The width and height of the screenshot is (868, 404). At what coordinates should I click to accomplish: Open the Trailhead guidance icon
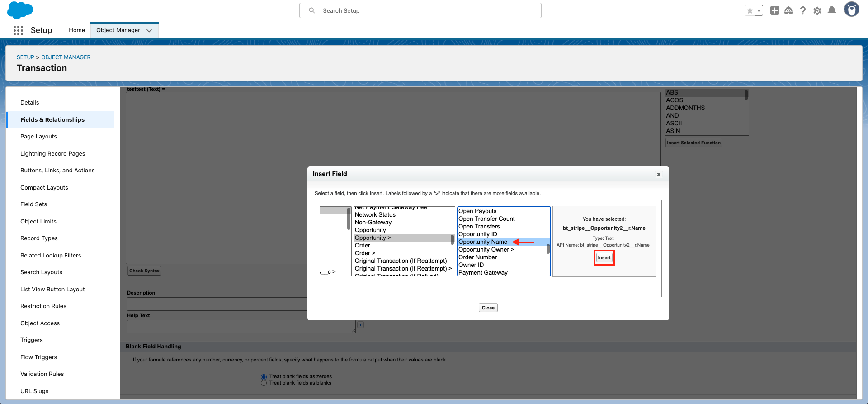[x=788, y=10]
